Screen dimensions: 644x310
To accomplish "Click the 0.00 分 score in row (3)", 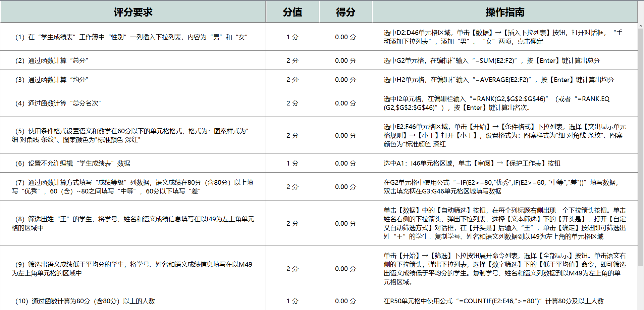I will [x=345, y=80].
